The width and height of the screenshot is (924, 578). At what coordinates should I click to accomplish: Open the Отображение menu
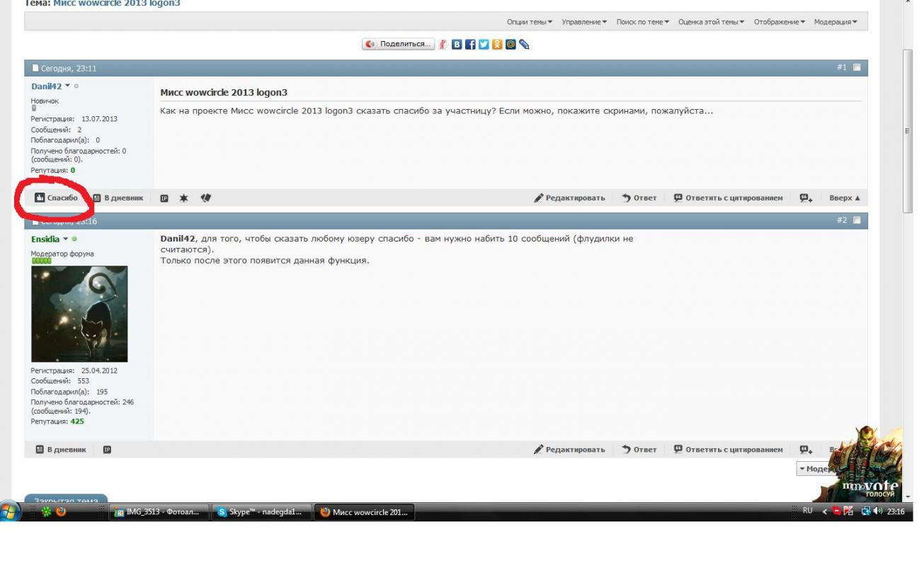point(780,22)
